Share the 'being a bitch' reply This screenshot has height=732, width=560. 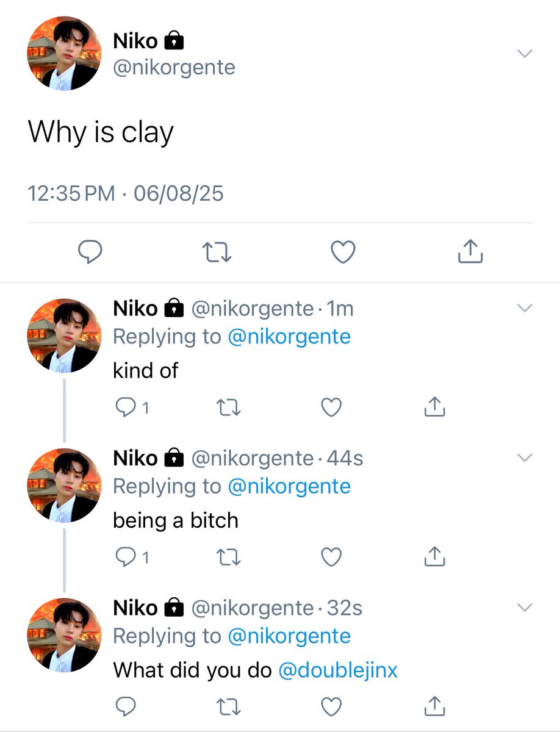[434, 556]
